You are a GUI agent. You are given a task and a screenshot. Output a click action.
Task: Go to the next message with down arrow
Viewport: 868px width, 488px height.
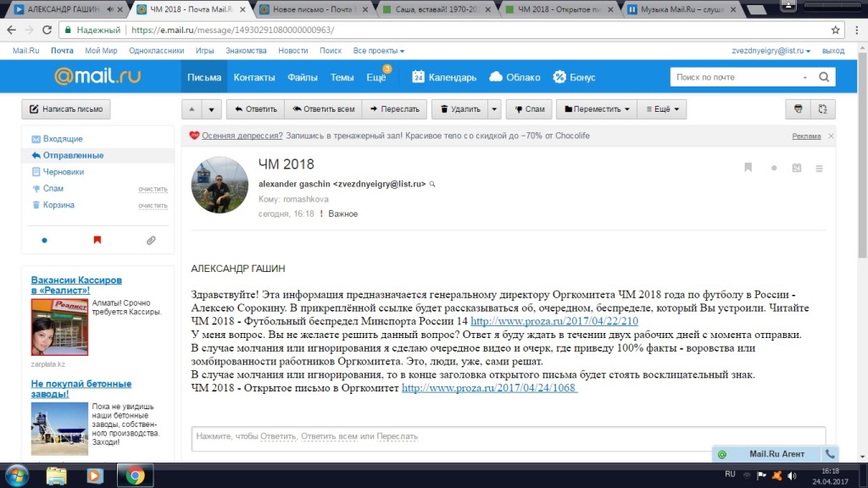tap(211, 109)
